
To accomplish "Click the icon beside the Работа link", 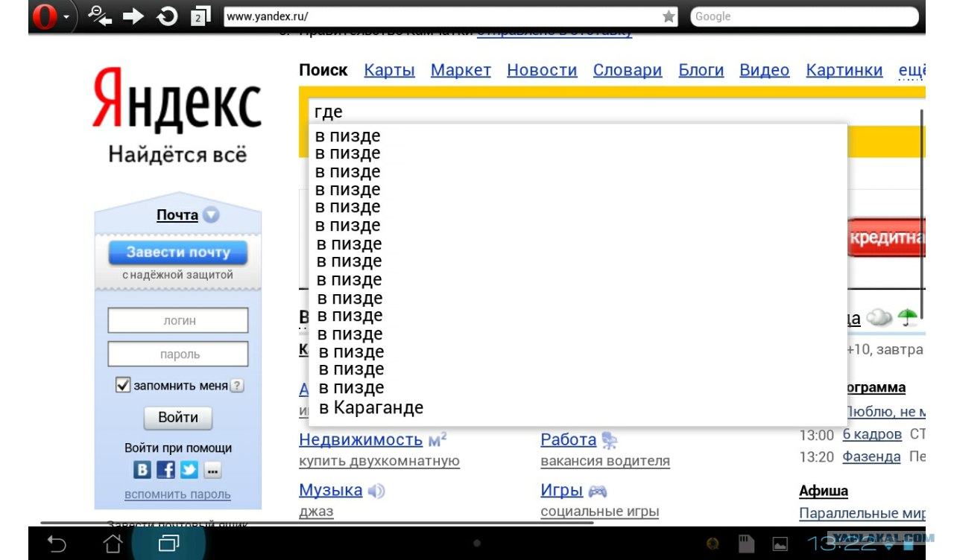I will [610, 440].
